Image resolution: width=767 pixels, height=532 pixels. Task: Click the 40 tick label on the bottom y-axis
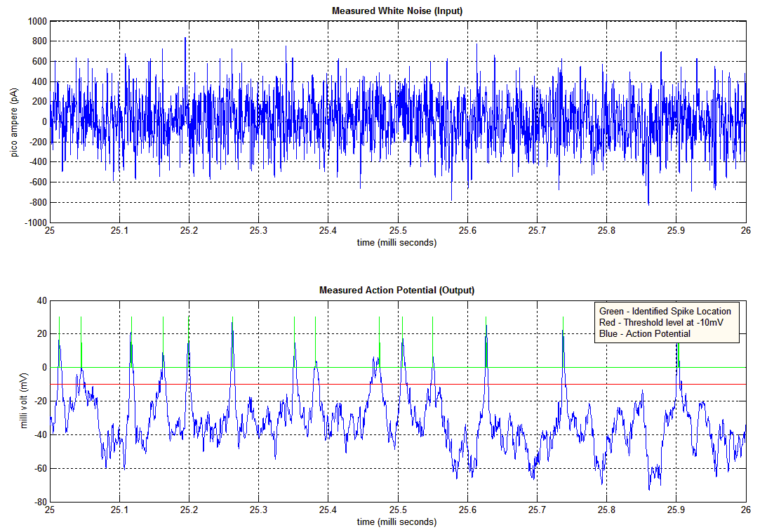[x=41, y=300]
